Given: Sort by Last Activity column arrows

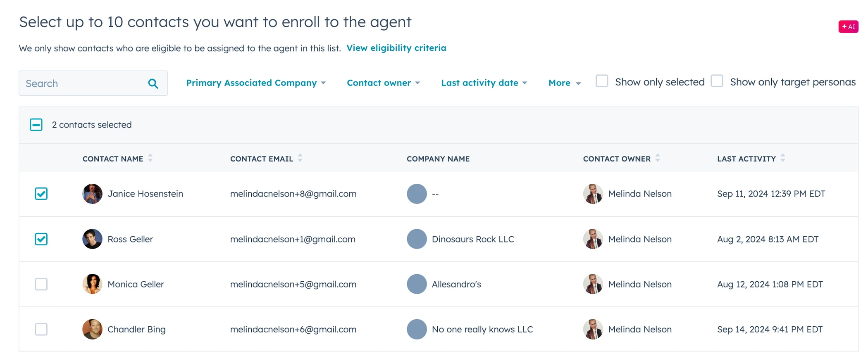Looking at the screenshot, I should coord(783,158).
